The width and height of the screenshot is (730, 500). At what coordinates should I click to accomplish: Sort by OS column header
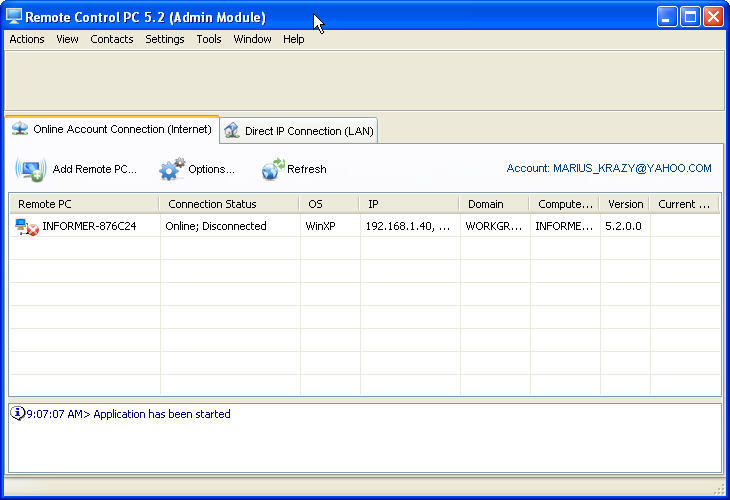tap(329, 204)
